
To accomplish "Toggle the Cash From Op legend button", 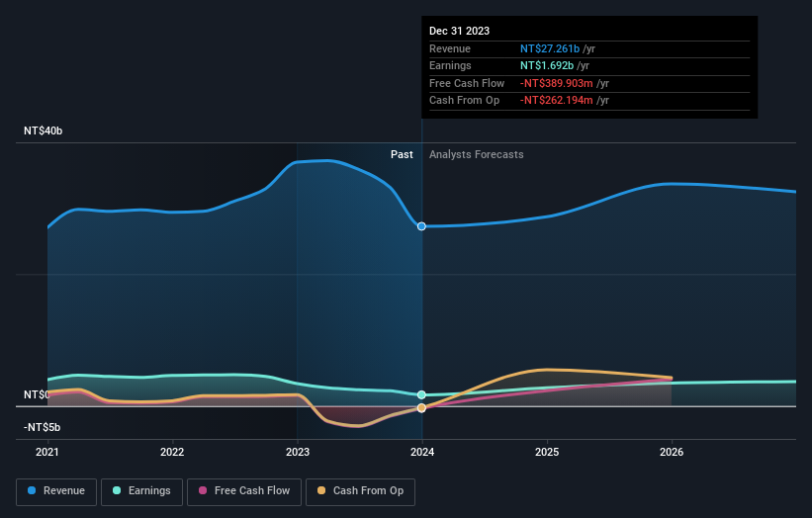I will click(360, 491).
